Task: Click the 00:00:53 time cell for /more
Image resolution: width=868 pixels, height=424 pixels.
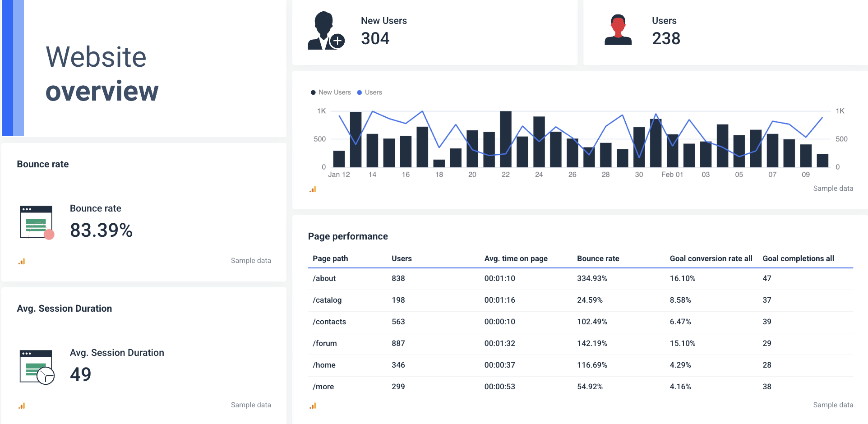Action: point(499,387)
